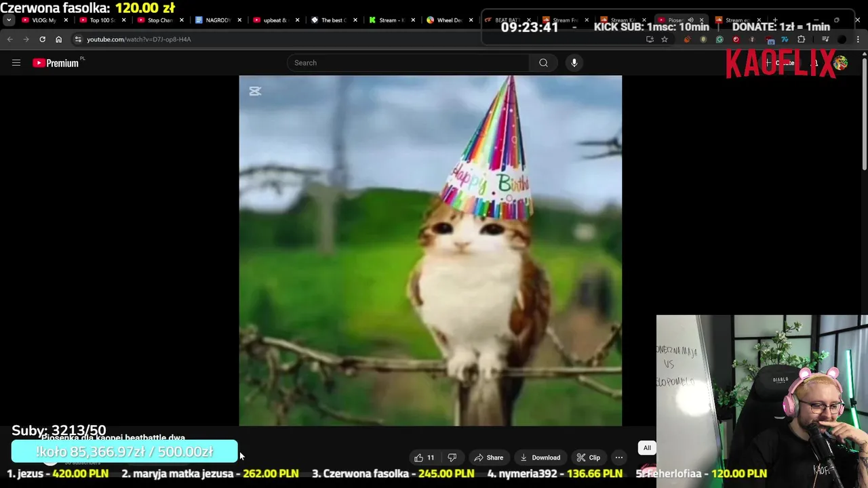Open the Extensions puzzle icon

pos(801,39)
